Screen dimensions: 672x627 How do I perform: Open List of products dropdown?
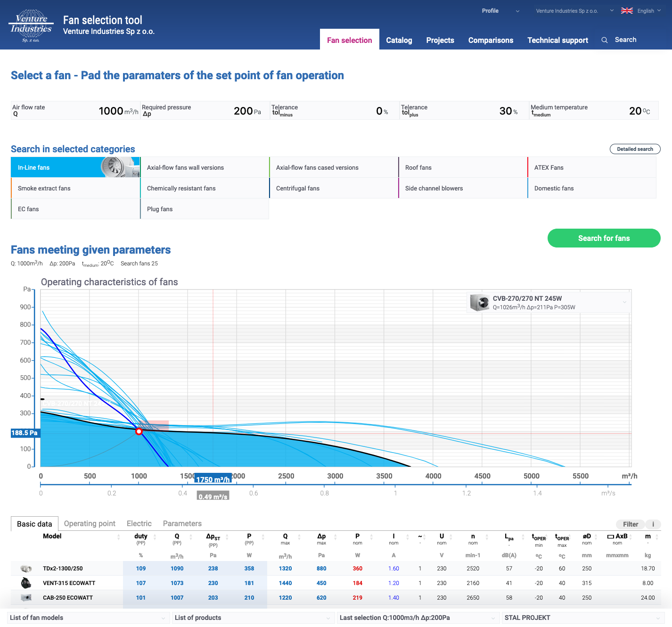click(x=253, y=618)
